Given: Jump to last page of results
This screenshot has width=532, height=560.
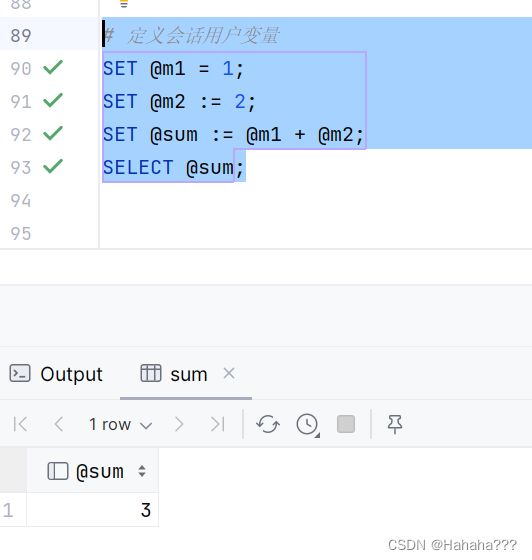Looking at the screenshot, I should coord(217,424).
